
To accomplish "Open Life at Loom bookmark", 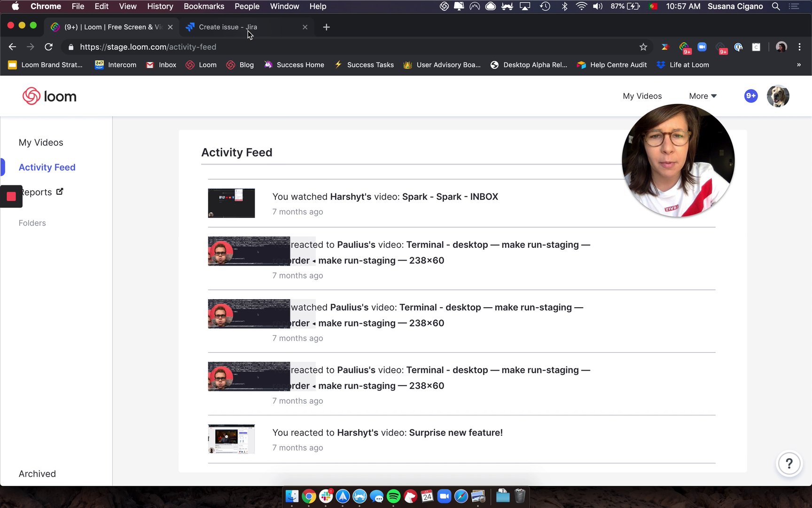I will click(683, 65).
